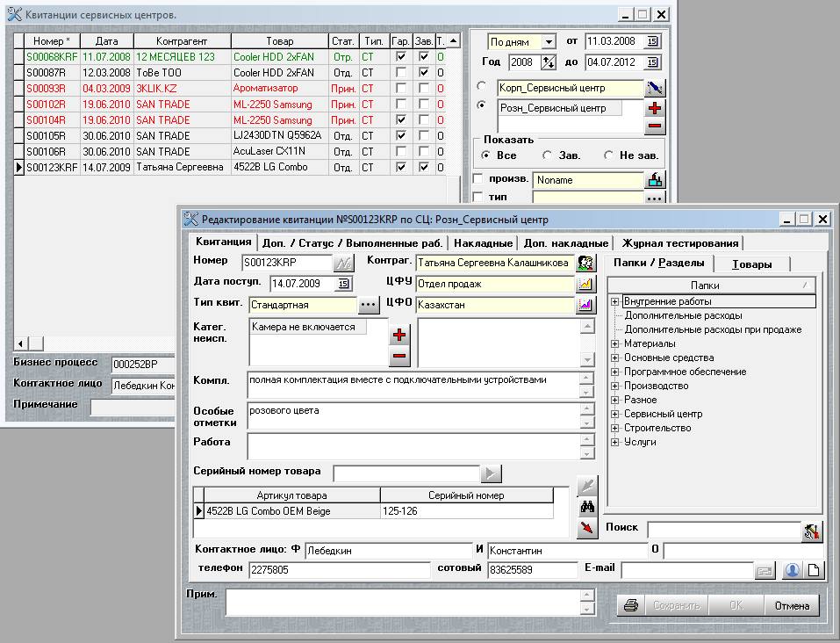
Task: Click the number generator icon next to Номер
Action: (343, 263)
